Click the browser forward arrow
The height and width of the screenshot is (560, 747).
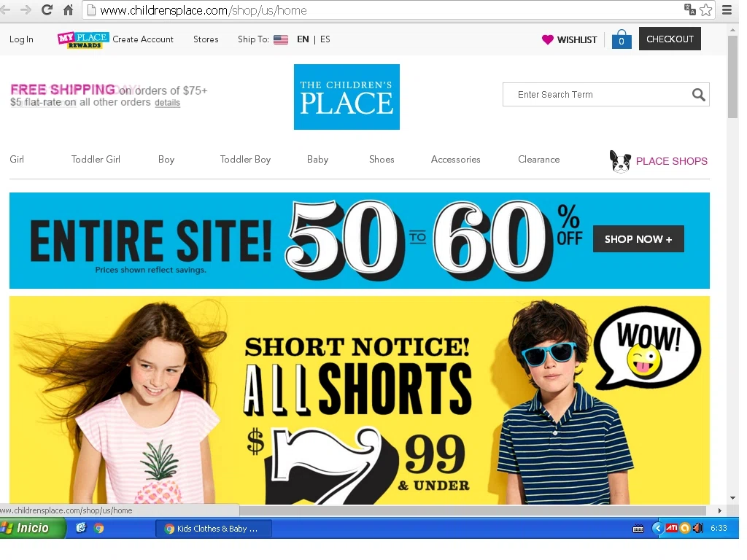[x=26, y=10]
